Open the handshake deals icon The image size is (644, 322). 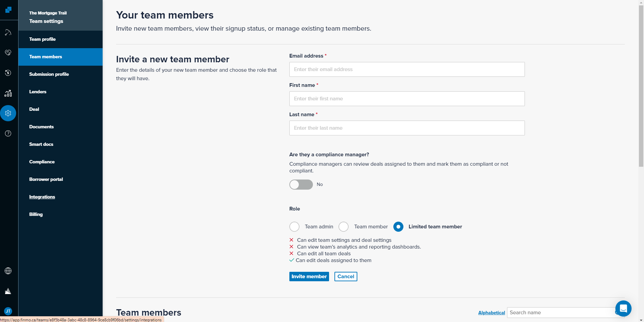(x=8, y=53)
